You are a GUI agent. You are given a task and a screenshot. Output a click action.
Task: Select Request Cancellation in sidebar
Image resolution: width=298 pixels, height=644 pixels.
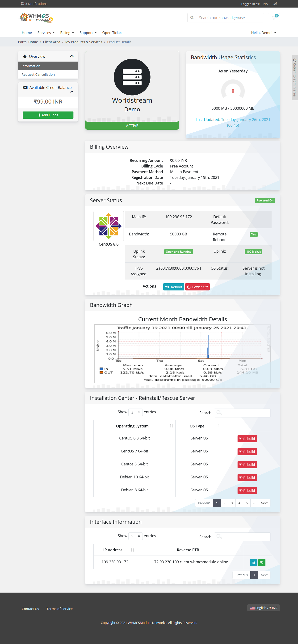click(48, 75)
